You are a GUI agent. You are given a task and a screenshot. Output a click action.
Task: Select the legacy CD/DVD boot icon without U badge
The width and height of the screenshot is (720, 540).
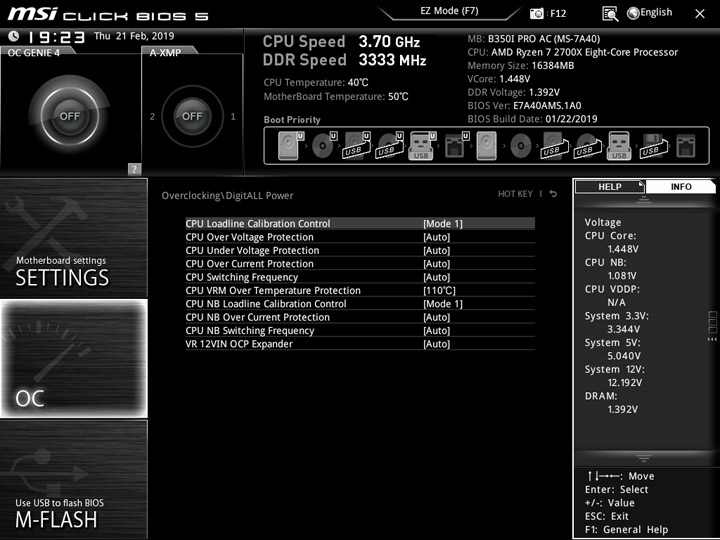521,146
